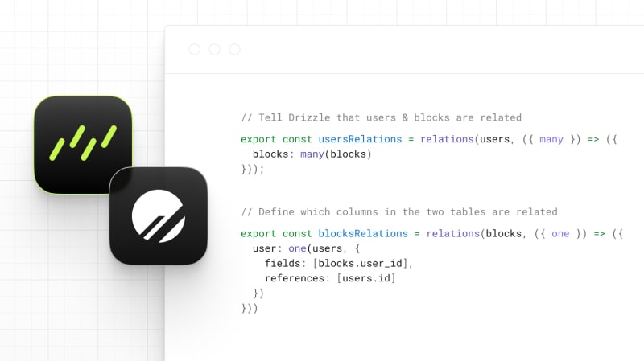Click the blocksRelations identifier
644x361 pixels.
pos(363,233)
